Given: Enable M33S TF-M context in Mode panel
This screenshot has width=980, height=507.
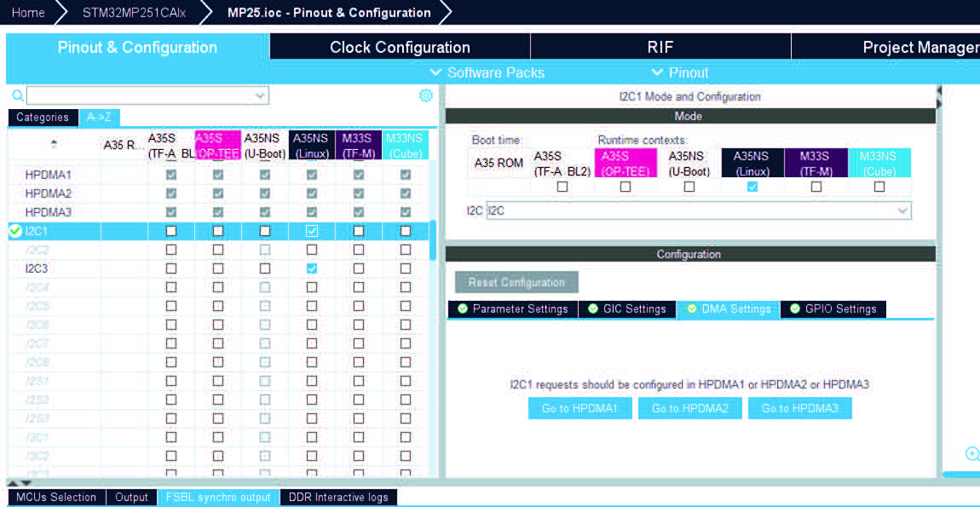Looking at the screenshot, I should point(816,187).
